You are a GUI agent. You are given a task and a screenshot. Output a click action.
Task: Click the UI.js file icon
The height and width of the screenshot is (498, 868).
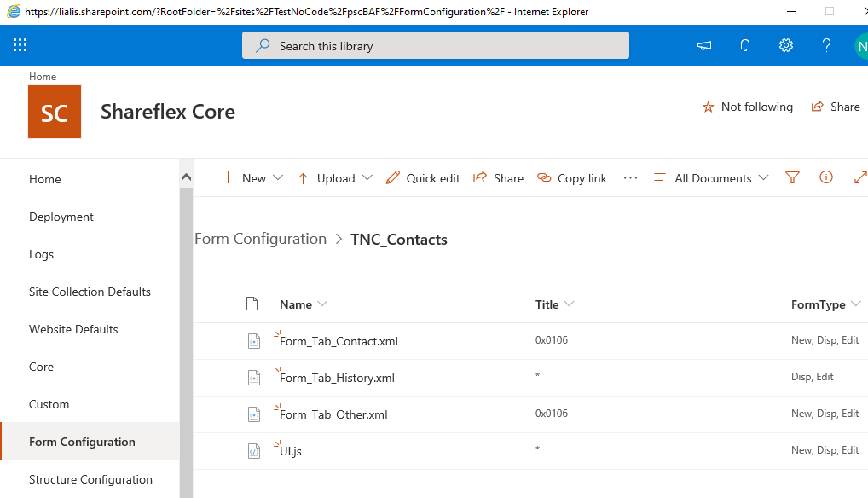(254, 451)
